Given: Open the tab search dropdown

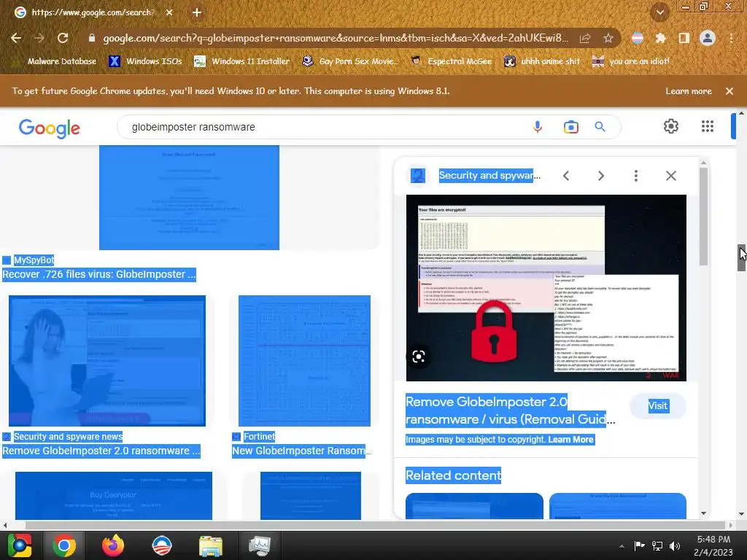Looking at the screenshot, I should [x=659, y=12].
